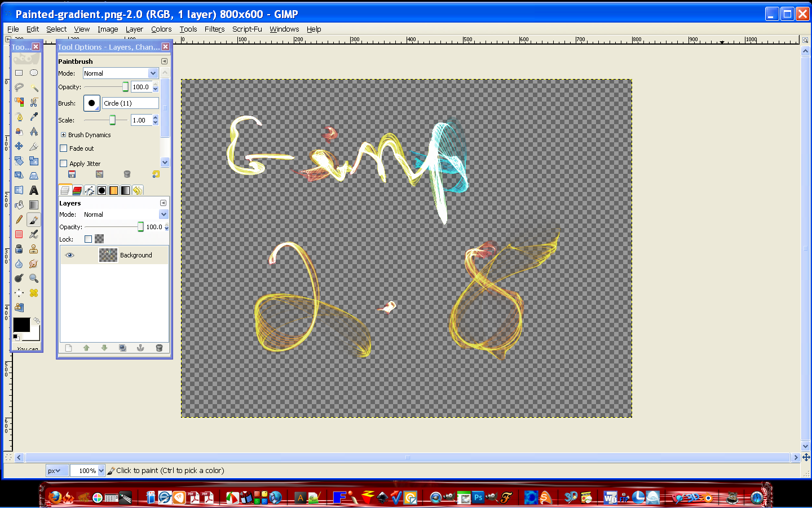Expand the Brush Dynamics section
The height and width of the screenshot is (508, 812).
point(64,135)
